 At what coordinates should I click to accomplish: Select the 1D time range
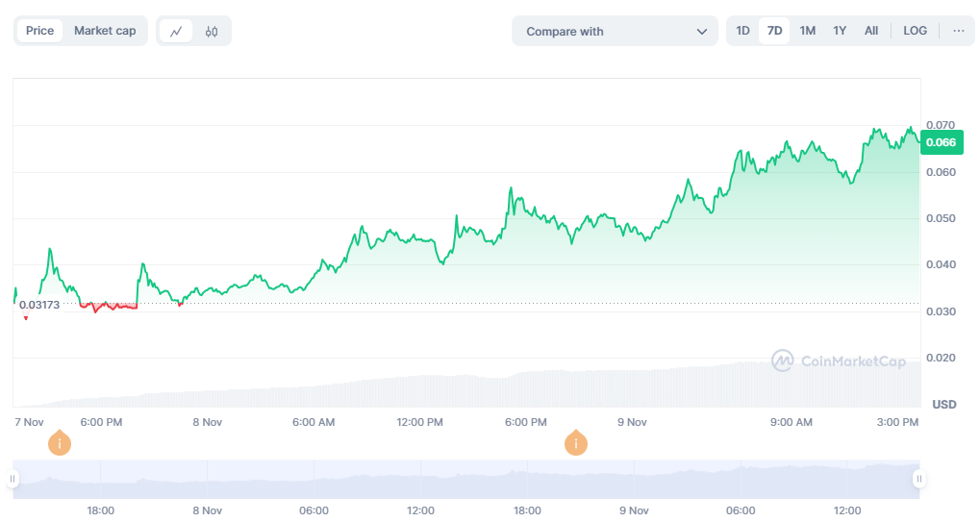click(742, 31)
